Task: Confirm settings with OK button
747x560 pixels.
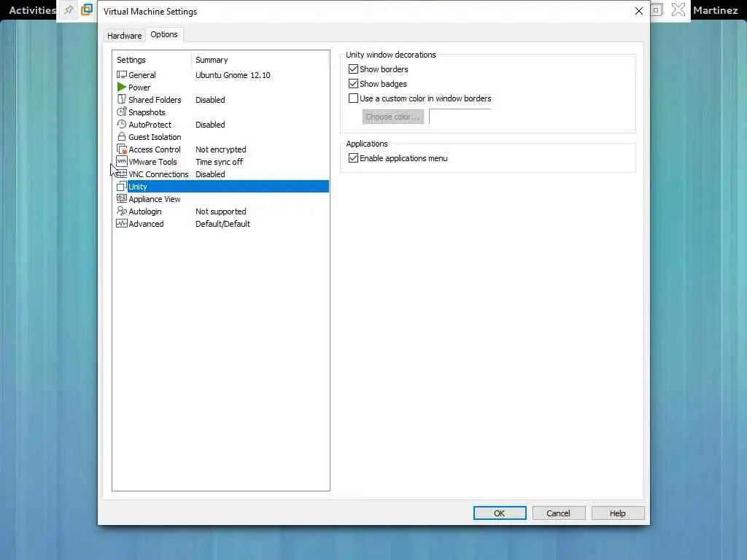Action: 499,513
